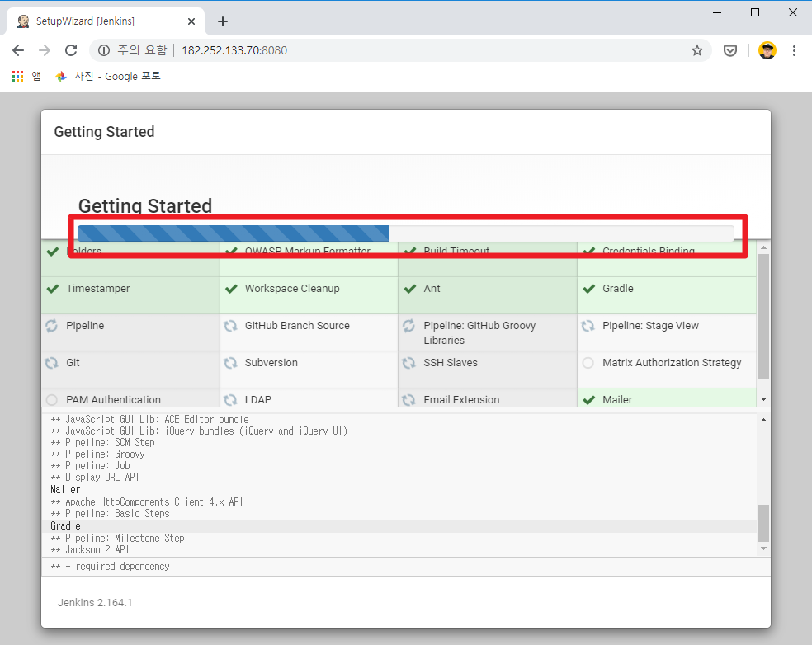Select 'Display URL API' log line

tap(95, 478)
